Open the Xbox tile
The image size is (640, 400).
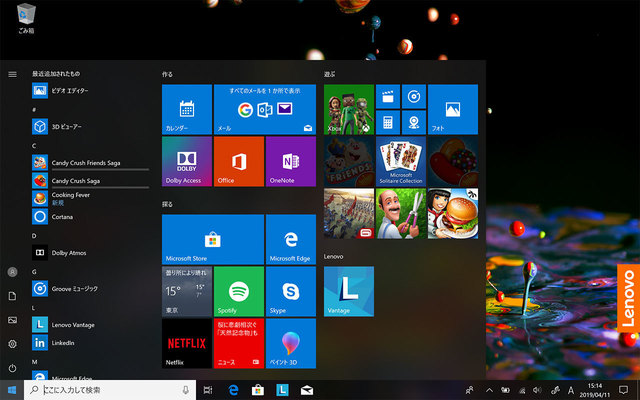[x=349, y=109]
